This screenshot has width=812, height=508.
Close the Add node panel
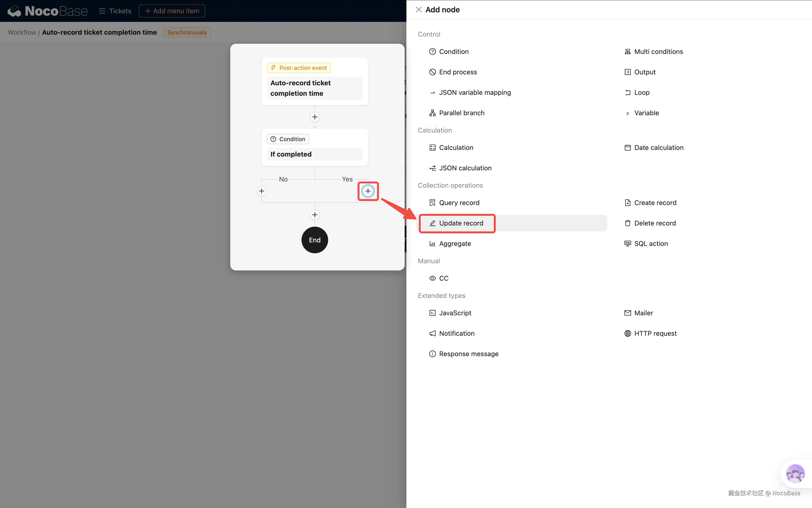tap(419, 10)
